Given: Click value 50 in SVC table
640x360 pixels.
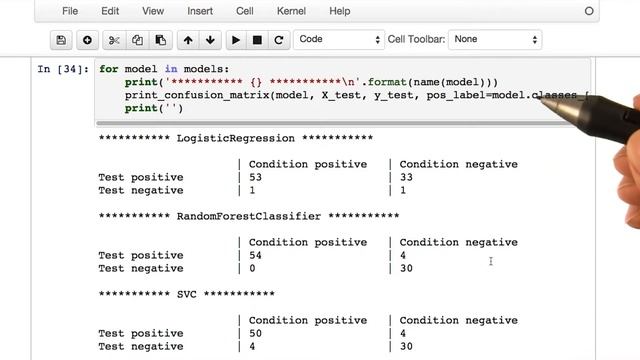Looking at the screenshot, I should click(x=255, y=333).
